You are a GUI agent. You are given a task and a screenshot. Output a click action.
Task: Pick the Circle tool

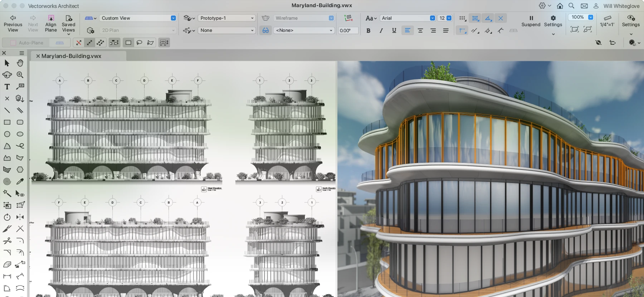click(7, 134)
